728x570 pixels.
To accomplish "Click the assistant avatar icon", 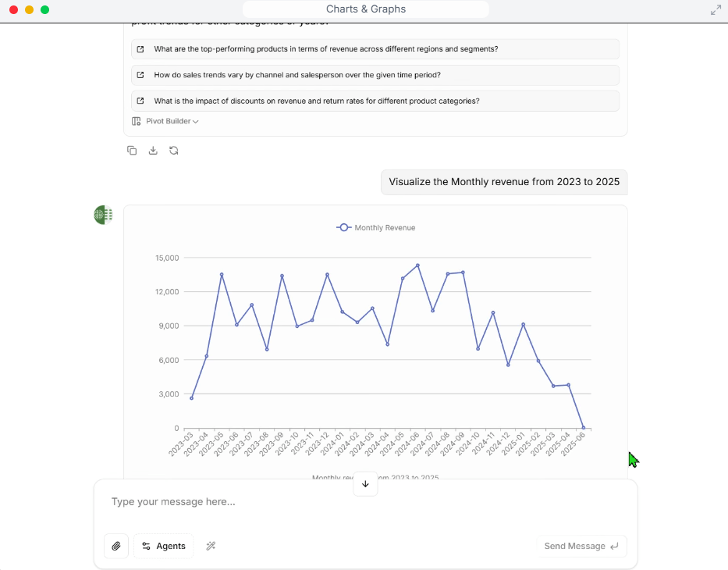I will 103,215.
